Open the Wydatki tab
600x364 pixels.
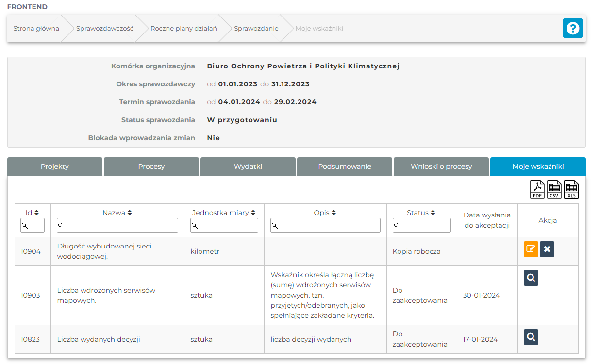(248, 166)
